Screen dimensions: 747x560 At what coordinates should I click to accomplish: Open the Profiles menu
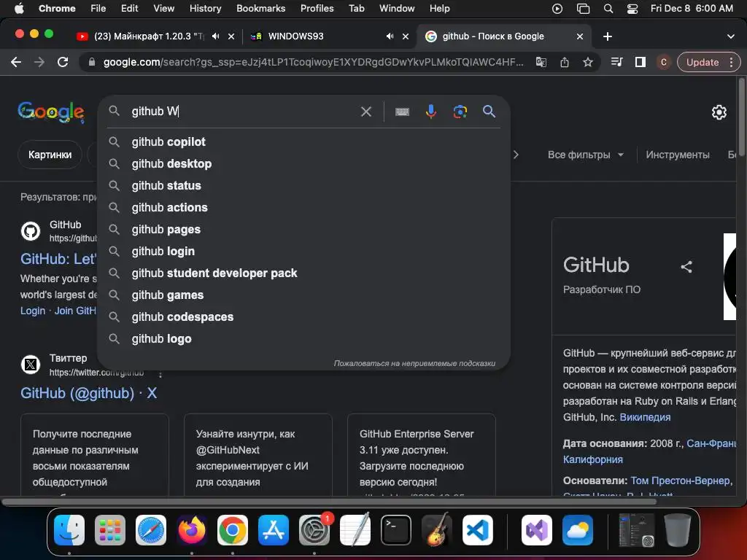pyautogui.click(x=317, y=9)
